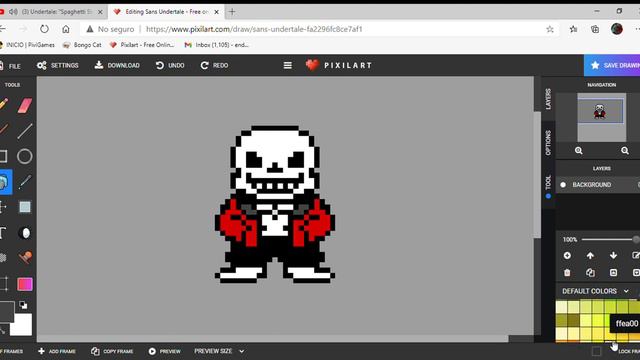Click the browser address bar URL
640x360 pixels.
pyautogui.click(x=254, y=29)
